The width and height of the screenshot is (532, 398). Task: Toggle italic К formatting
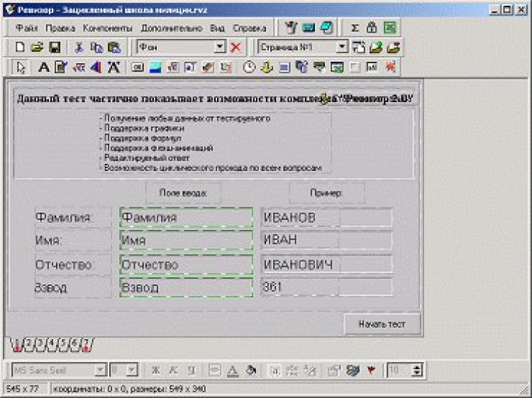[x=173, y=370]
